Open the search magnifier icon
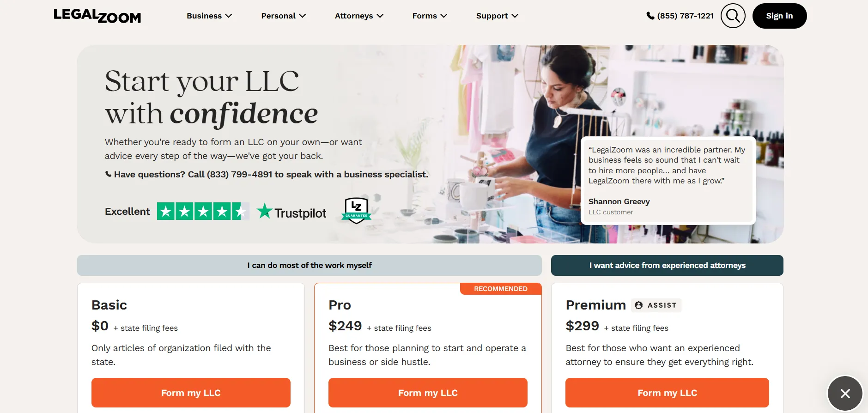Screen dimensions: 868x413 click(733, 16)
